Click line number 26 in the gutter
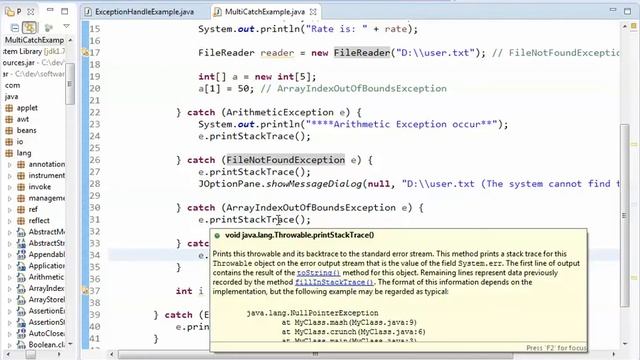This screenshot has width=640, height=360. pos(95,160)
